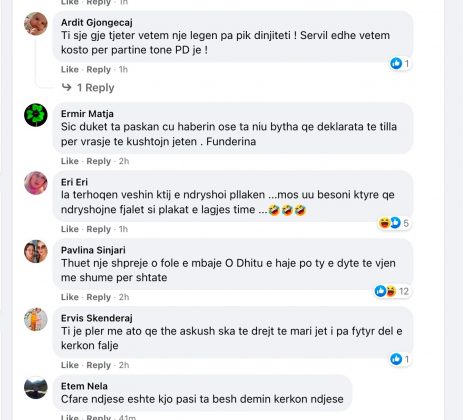This screenshot has width=463, height=420.
Task: Reply to Ervis Skenderaj's comment
Action: pyautogui.click(x=98, y=365)
